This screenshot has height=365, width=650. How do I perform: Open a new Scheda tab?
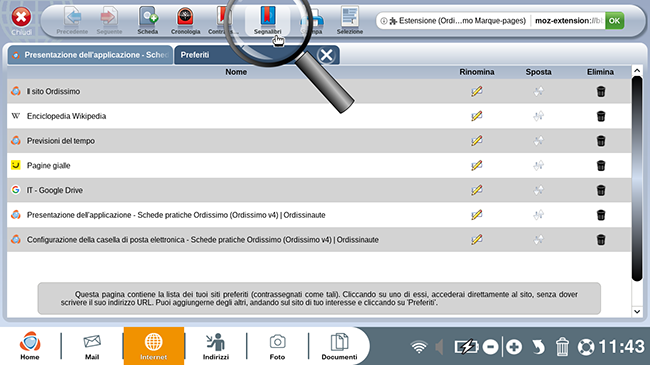tap(148, 20)
